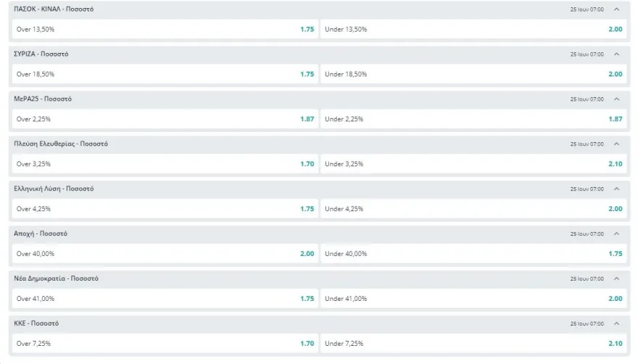Collapse the ΜέΡΑ25 - Ποσοστό section chevron
This screenshot has height=364, width=638.
pos(616,99)
